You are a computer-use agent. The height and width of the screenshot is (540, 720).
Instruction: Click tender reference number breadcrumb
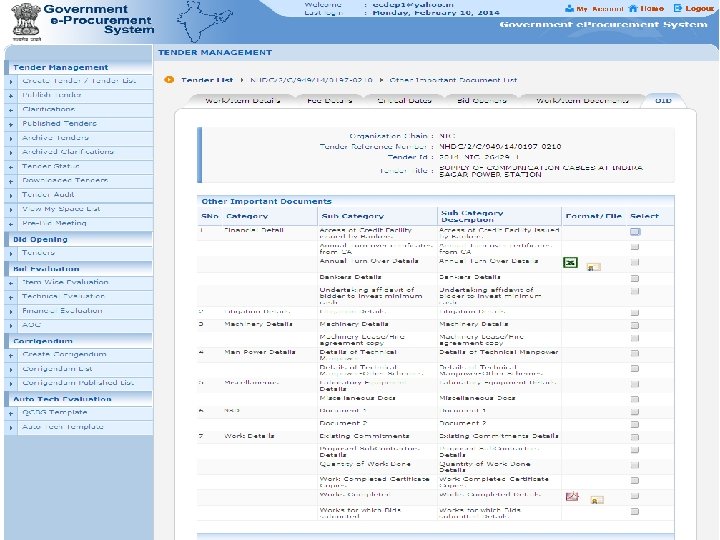coord(311,80)
